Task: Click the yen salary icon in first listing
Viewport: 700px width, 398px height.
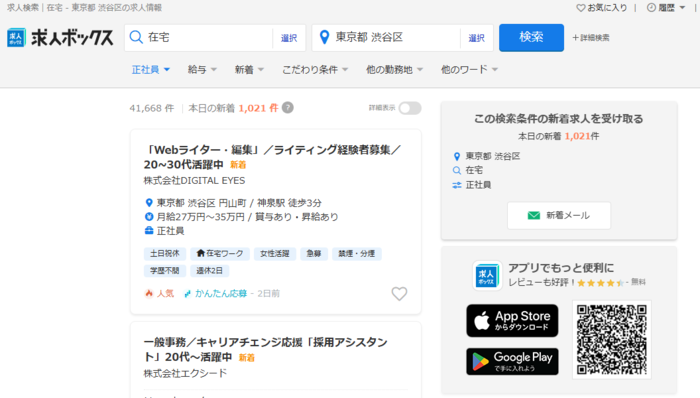Action: point(149,217)
